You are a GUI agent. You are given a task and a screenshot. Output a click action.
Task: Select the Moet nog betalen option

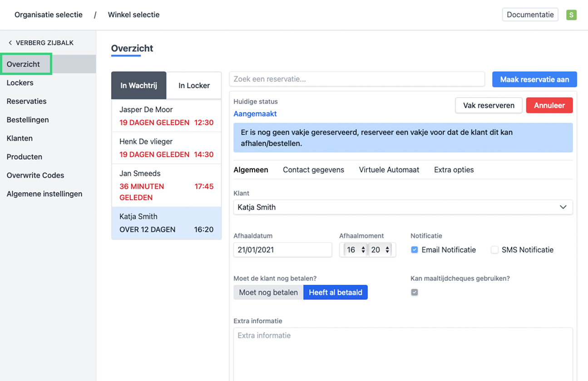pos(268,292)
